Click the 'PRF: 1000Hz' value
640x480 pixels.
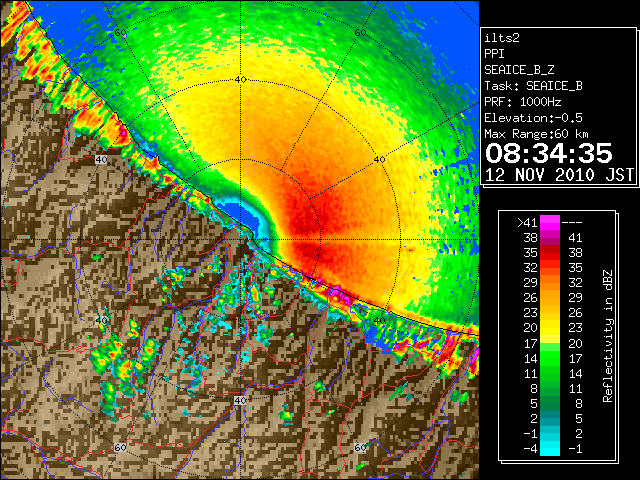pos(523,102)
